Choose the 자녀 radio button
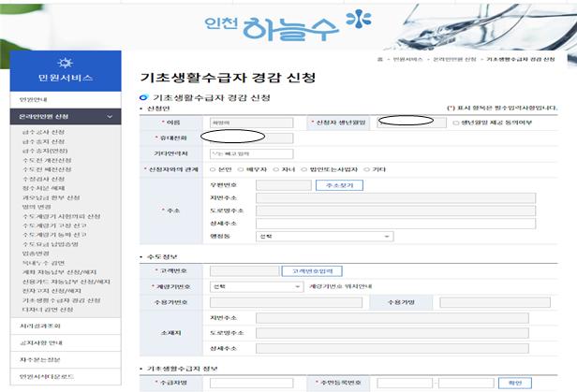The image size is (577, 392). point(276,169)
